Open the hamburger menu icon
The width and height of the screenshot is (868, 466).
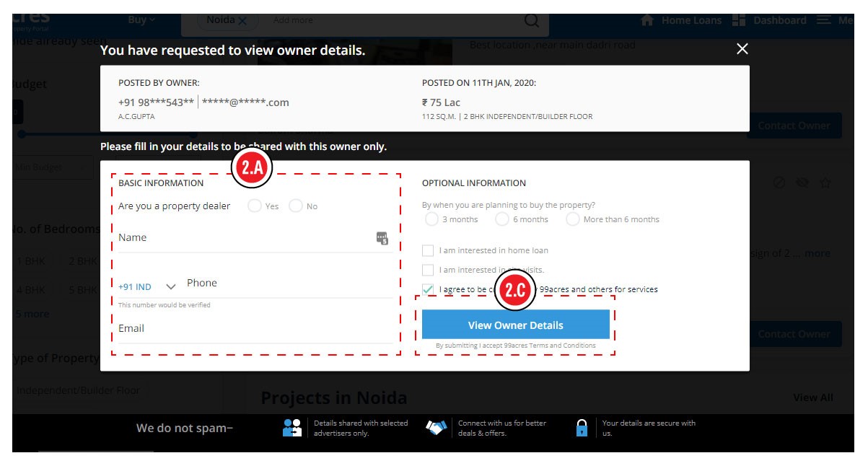coord(824,21)
